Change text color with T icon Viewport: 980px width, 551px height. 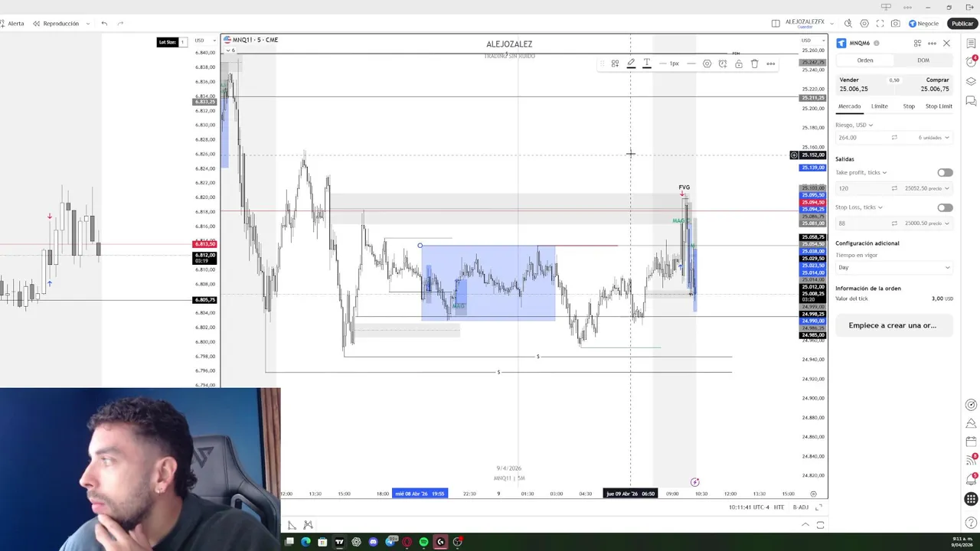(x=647, y=64)
